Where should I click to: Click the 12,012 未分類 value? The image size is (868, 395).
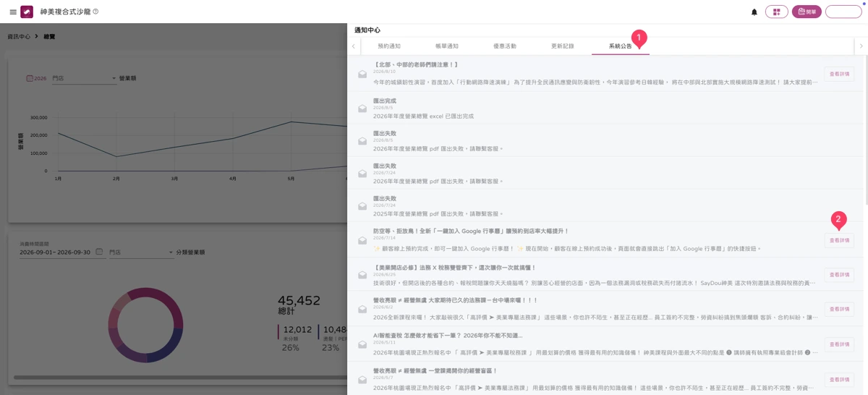click(x=297, y=329)
